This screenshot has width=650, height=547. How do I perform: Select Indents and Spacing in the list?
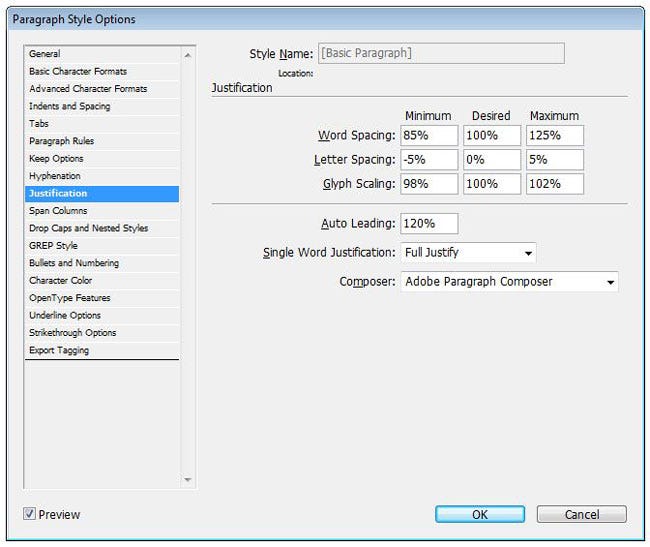click(102, 106)
